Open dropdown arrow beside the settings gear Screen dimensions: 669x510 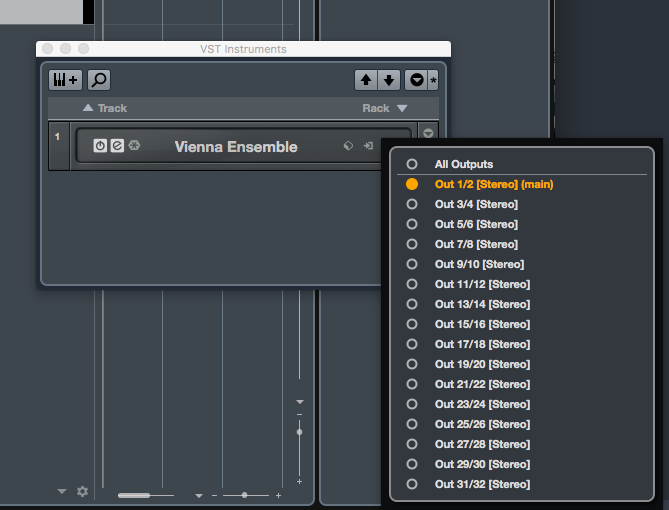click(x=62, y=492)
